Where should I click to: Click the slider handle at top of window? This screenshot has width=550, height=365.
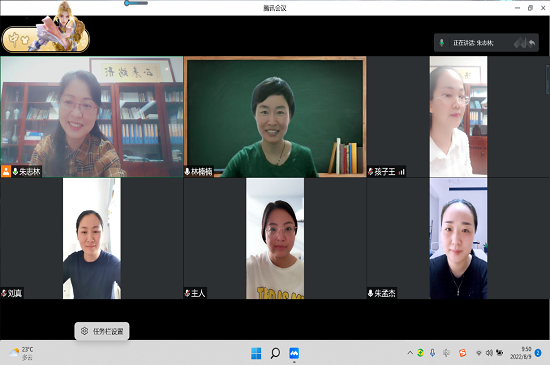pos(127,3)
